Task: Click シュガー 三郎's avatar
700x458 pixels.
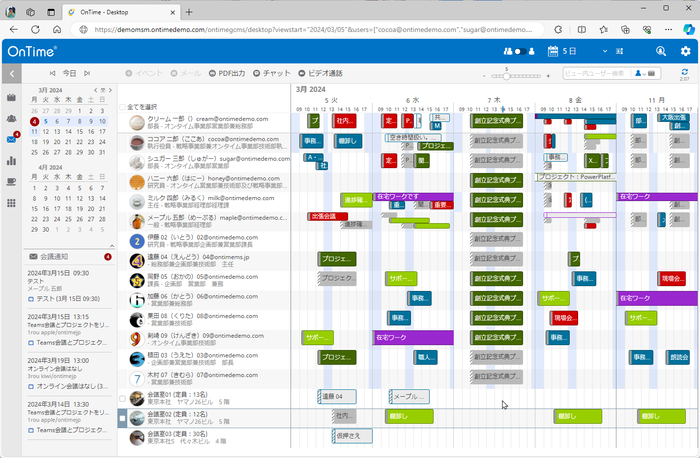Action: pyautogui.click(x=137, y=162)
